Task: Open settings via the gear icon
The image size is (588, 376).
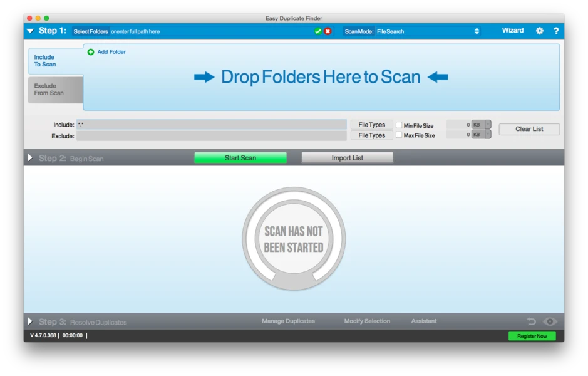Action: click(x=540, y=31)
